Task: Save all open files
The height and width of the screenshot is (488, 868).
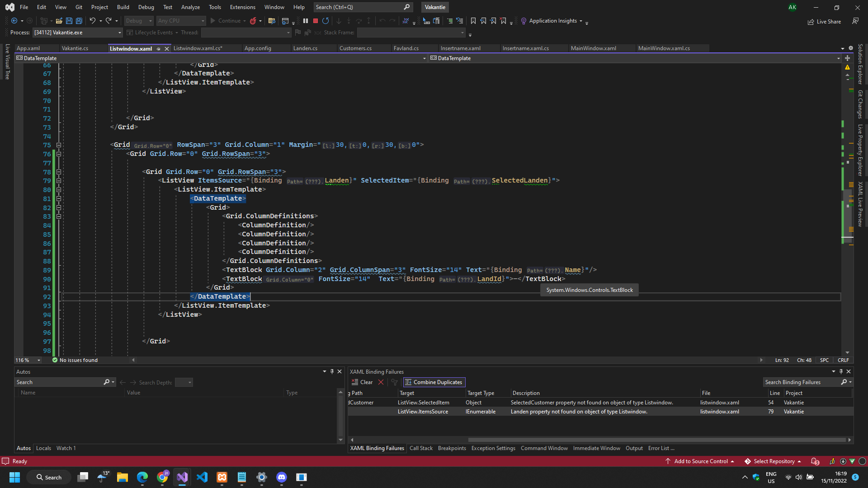Action: [x=79, y=21]
